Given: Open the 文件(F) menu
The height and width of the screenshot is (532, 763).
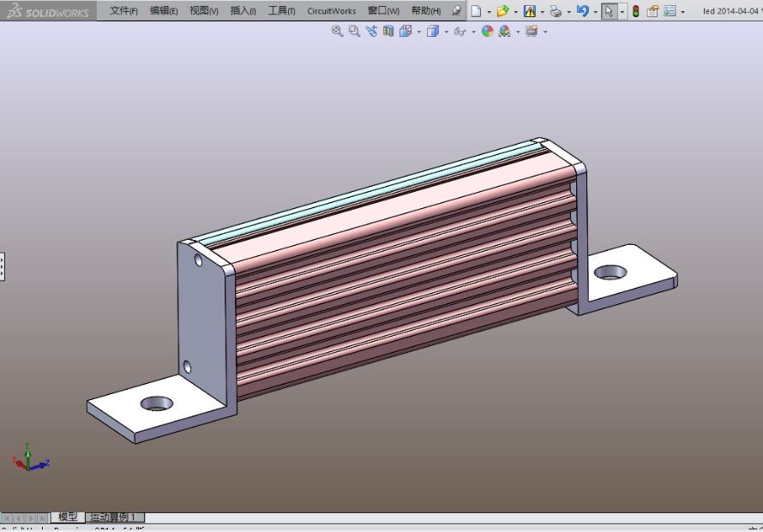Looking at the screenshot, I should coord(123,11).
